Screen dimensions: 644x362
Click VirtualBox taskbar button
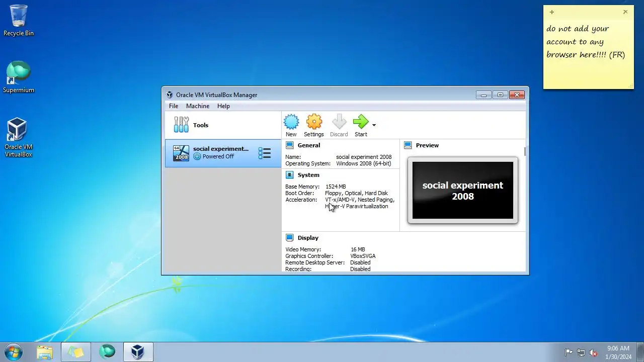point(138,352)
